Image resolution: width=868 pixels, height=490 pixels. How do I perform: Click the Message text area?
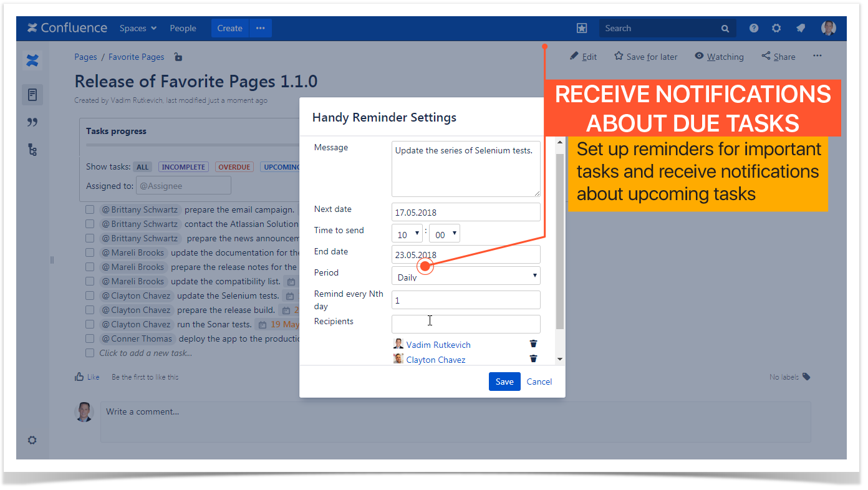pos(466,169)
